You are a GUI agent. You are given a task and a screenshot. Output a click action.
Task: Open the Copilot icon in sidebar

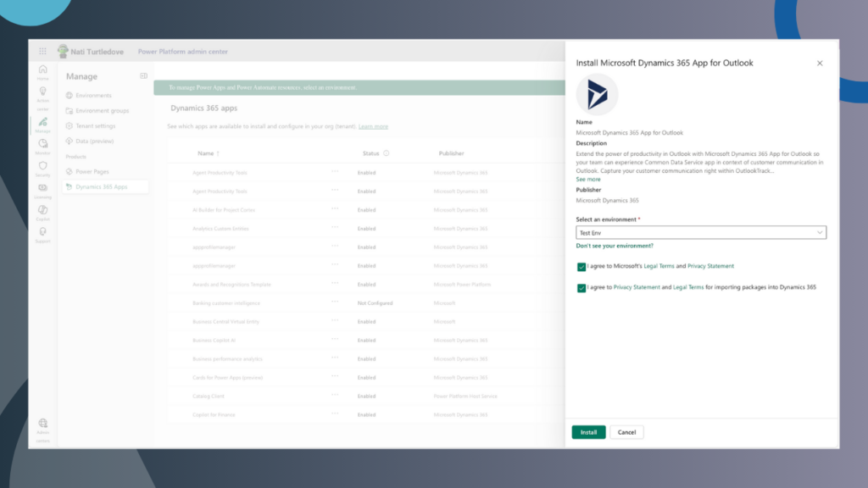coord(43,210)
